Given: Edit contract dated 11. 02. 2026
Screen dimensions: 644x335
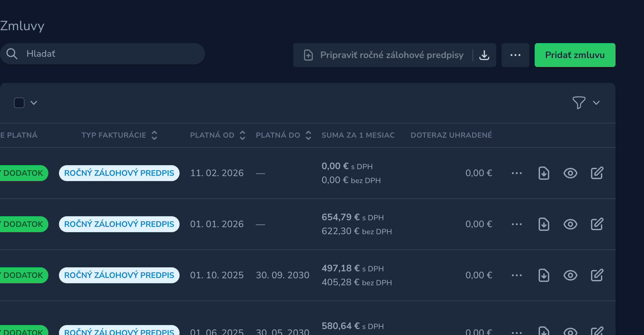Looking at the screenshot, I should click(x=597, y=173).
